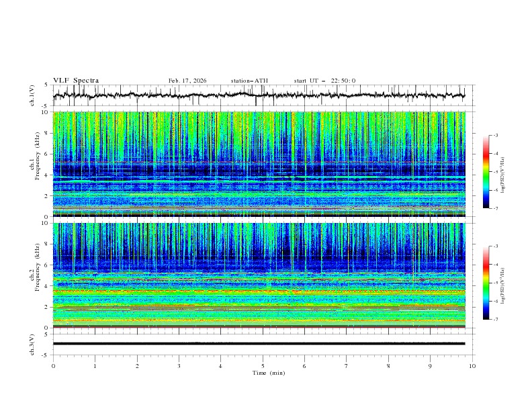Click the "2" kHz tick on ch.2 frequency axis
Image resolution: width=532 pixels, height=411 pixels.
tap(48, 307)
